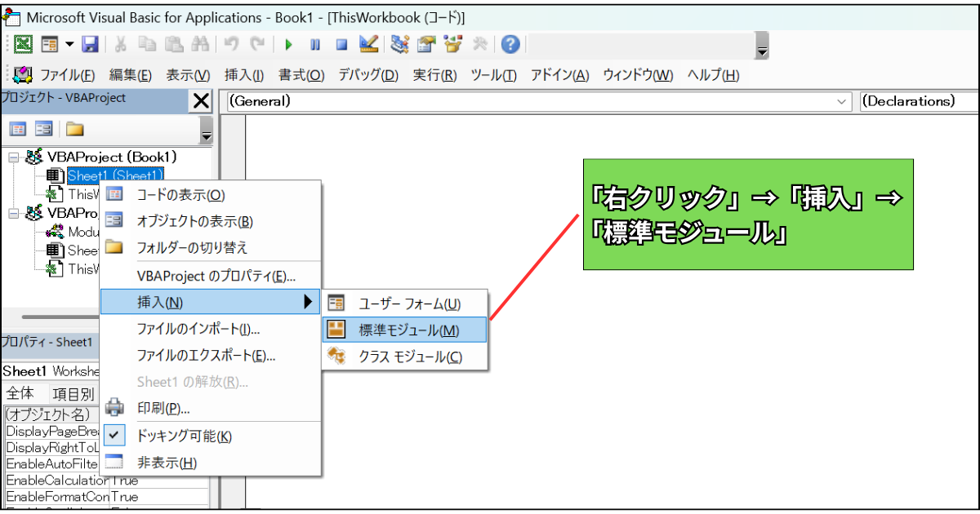
Task: Choose コードの表示(O) from context menu
Action: tap(211, 195)
